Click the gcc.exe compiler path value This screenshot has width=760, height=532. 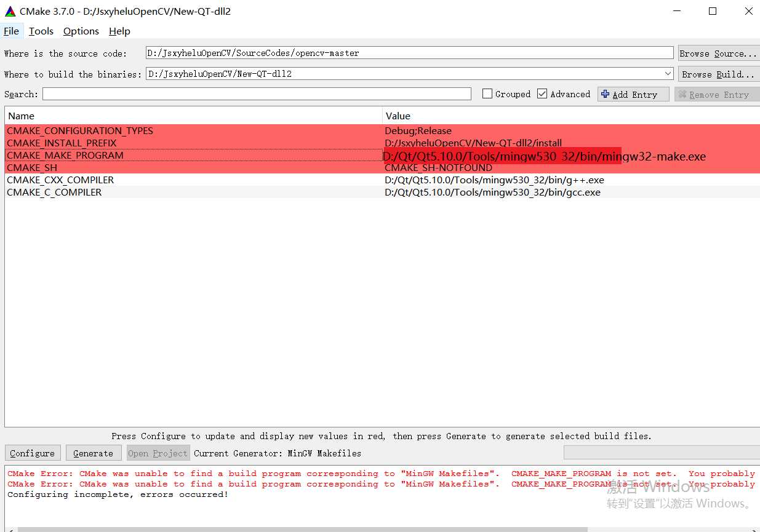[492, 192]
